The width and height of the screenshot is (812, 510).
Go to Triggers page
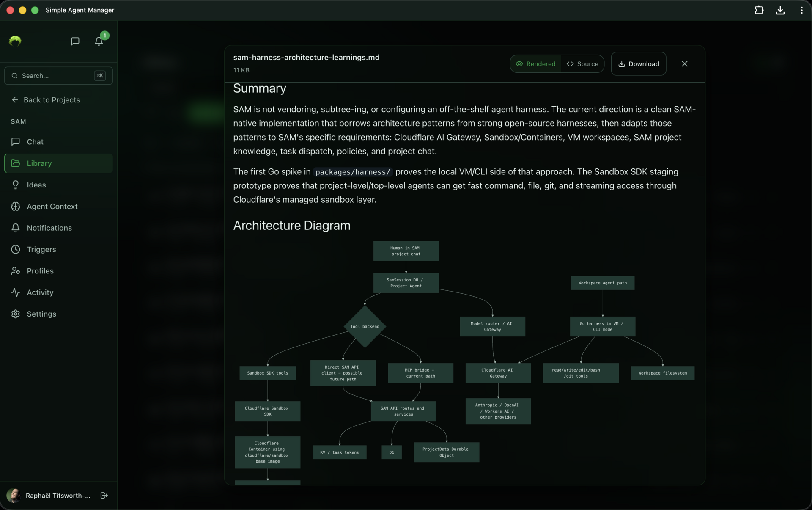click(58, 249)
